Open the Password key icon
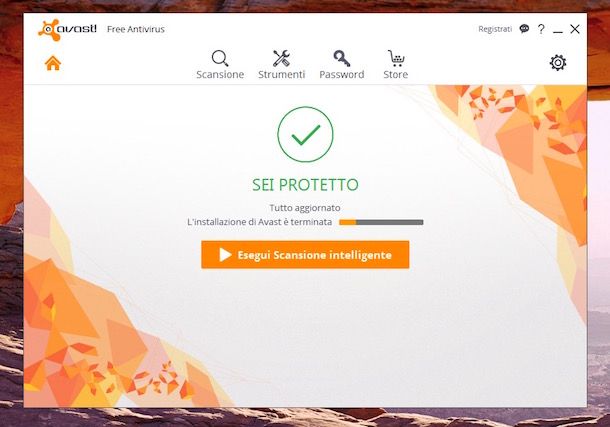610x427 pixels. 342,58
